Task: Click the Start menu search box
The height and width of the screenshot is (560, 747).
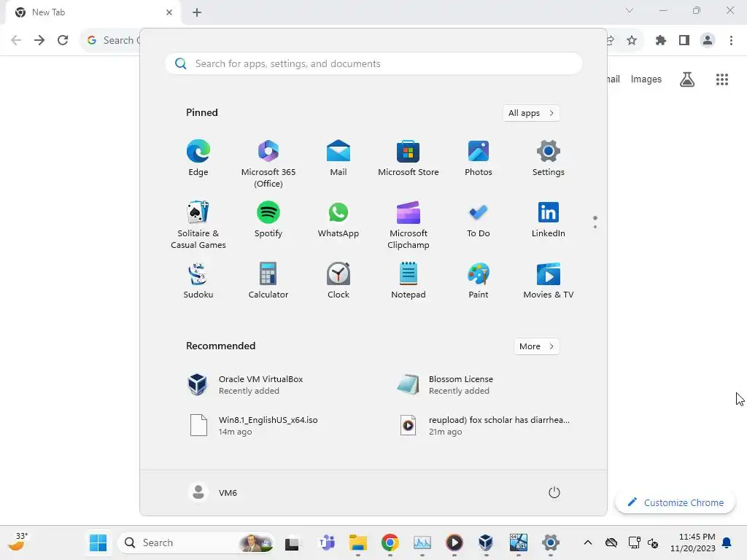Action: (x=373, y=63)
